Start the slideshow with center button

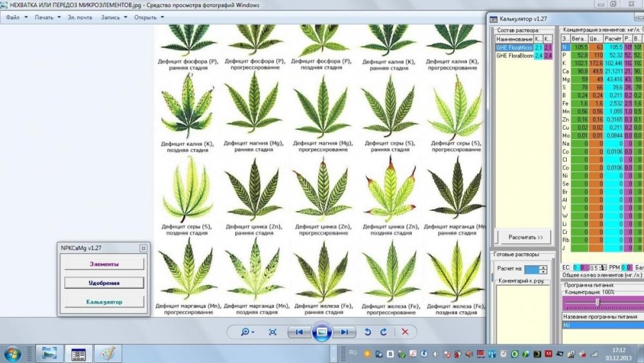pos(321,332)
